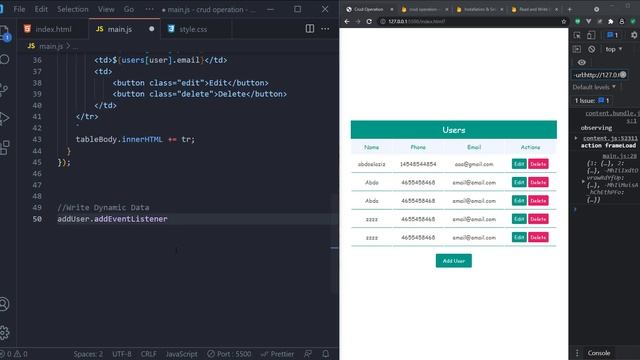Show the console sidebar icon
This screenshot has width=640, height=360.
577,49
